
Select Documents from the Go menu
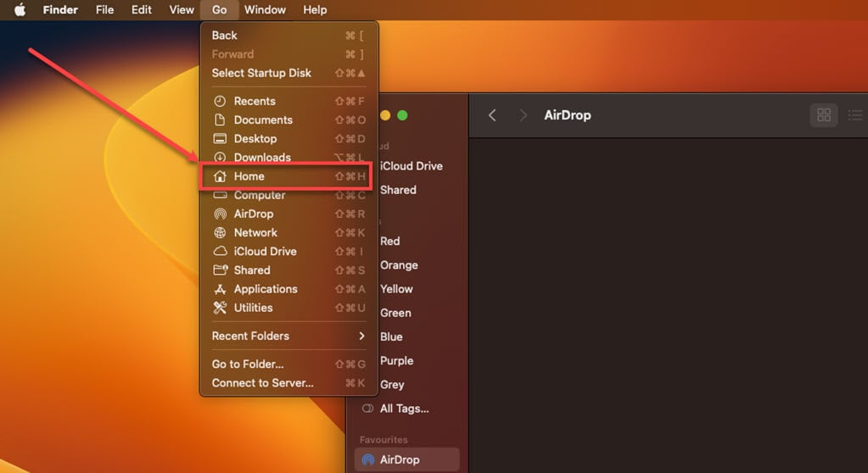click(289, 120)
